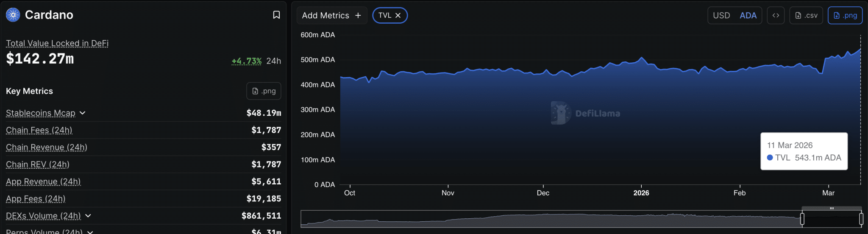Click the Nov x-axis label
The height and width of the screenshot is (234, 868).
(448, 193)
